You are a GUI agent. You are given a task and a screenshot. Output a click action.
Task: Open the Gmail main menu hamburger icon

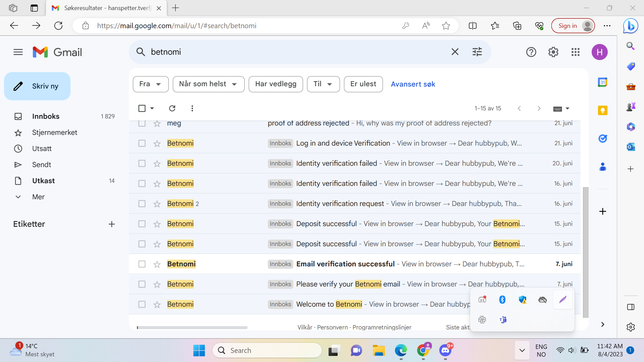(x=18, y=52)
